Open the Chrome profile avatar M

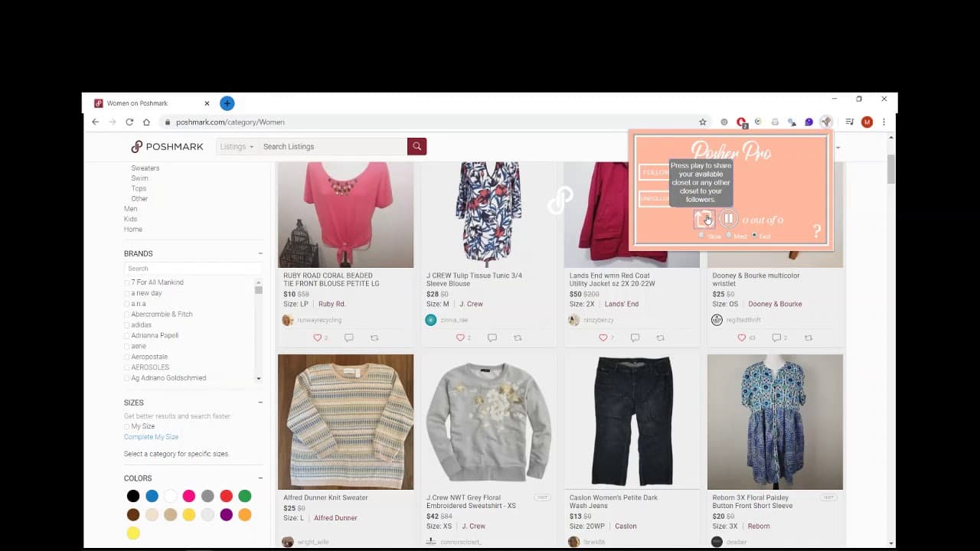pos(867,122)
